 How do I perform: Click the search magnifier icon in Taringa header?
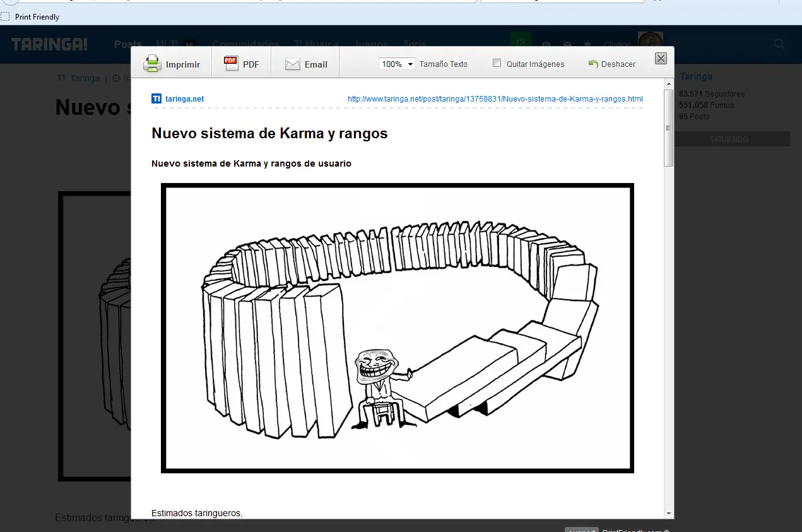click(x=779, y=44)
